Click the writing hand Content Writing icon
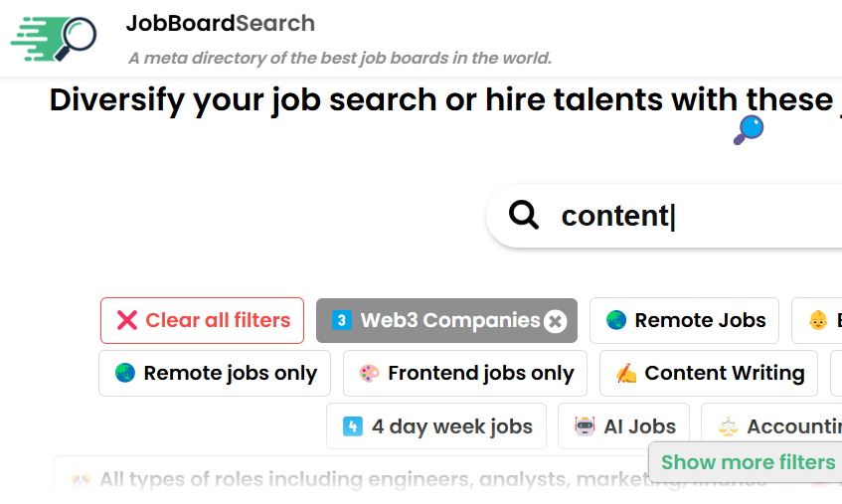 (x=625, y=374)
